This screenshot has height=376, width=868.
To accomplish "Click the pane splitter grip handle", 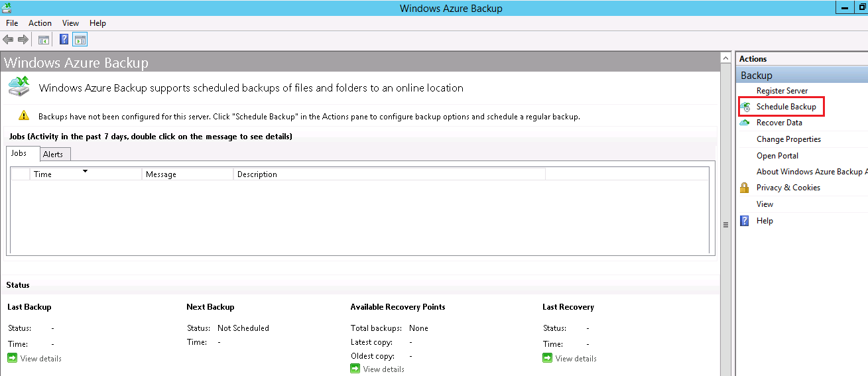I will (726, 225).
